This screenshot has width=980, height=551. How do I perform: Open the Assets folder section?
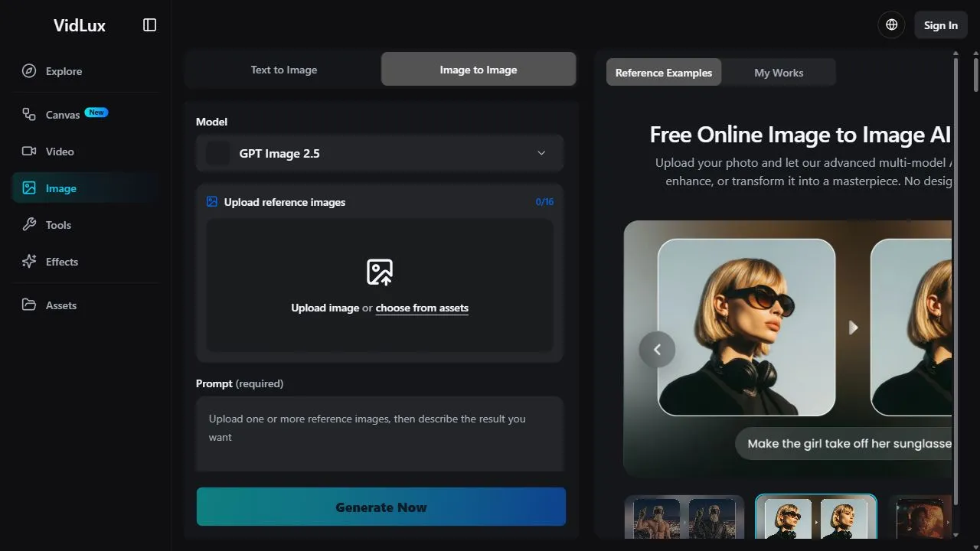86,305
